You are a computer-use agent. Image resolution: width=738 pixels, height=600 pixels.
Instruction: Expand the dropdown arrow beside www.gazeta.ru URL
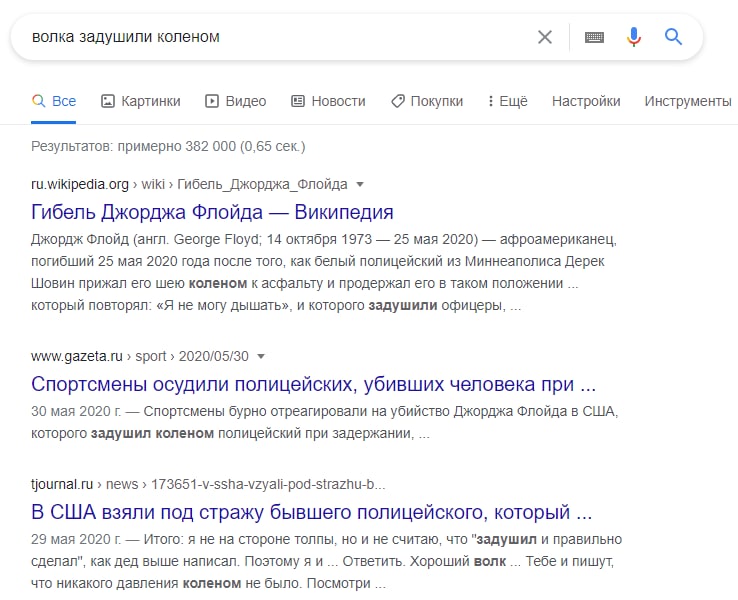(x=261, y=357)
